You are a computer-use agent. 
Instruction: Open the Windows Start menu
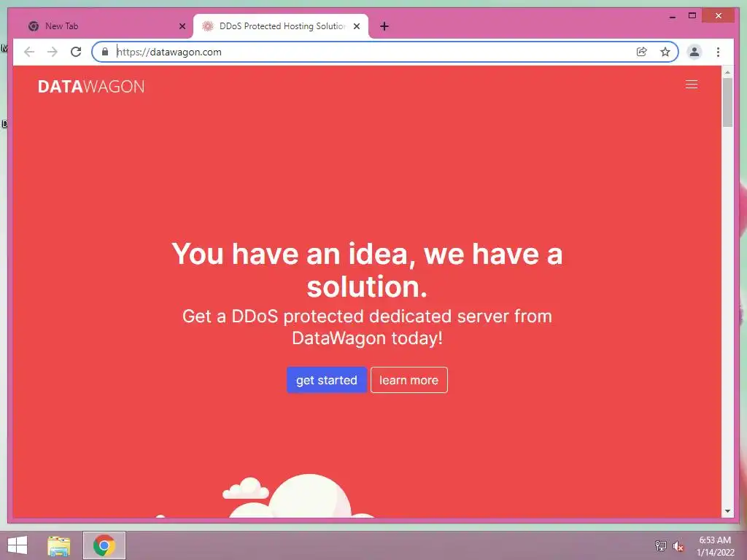tap(18, 545)
